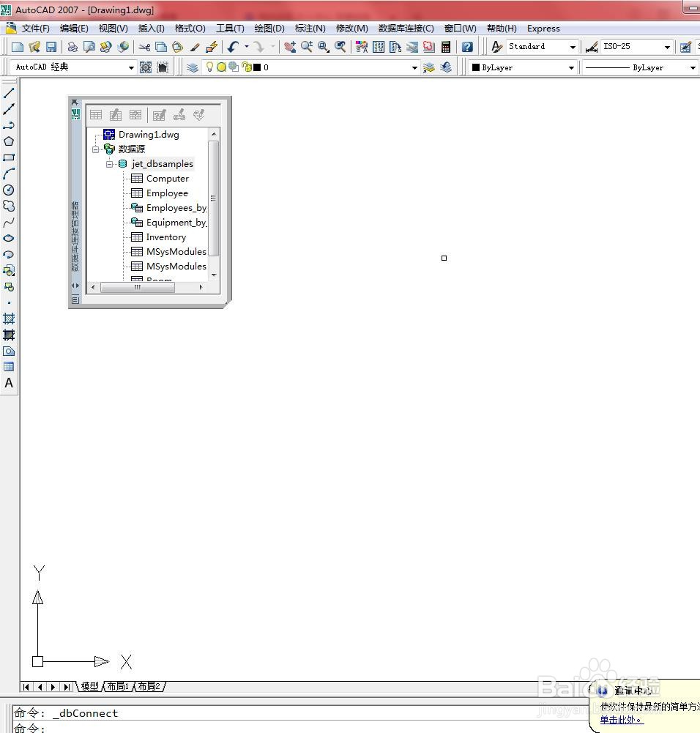Select the Insert Block tool
Viewport: 700px width, 733px height.
point(9,270)
